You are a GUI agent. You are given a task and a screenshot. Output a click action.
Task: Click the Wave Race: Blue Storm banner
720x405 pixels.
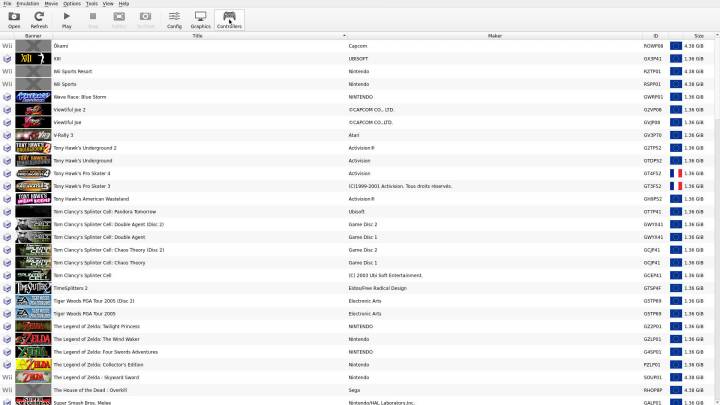tap(33, 97)
